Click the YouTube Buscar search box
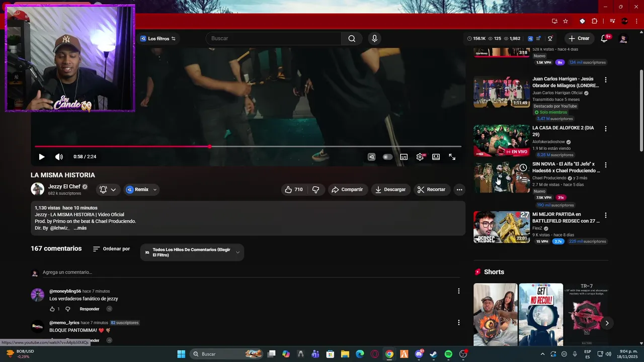The width and height of the screenshot is (644, 362). click(274, 39)
